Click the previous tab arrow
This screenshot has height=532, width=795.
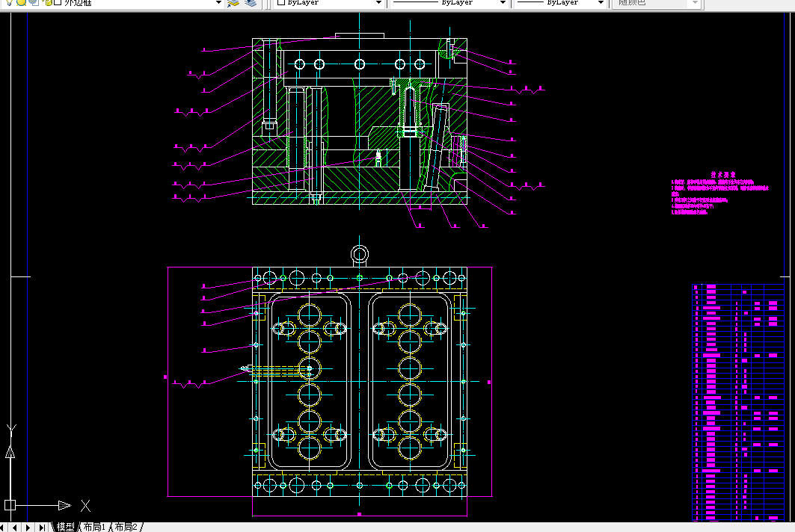coord(15,528)
